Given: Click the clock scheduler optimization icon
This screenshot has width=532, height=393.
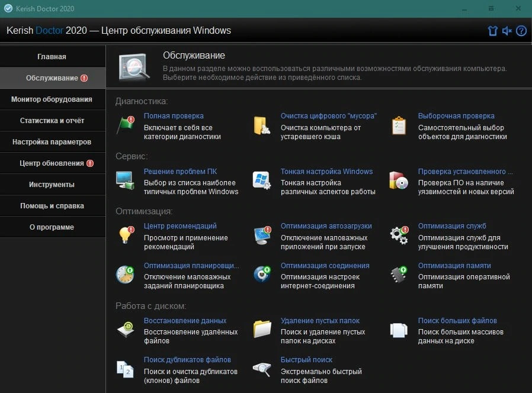Looking at the screenshot, I should pyautogui.click(x=125, y=274).
